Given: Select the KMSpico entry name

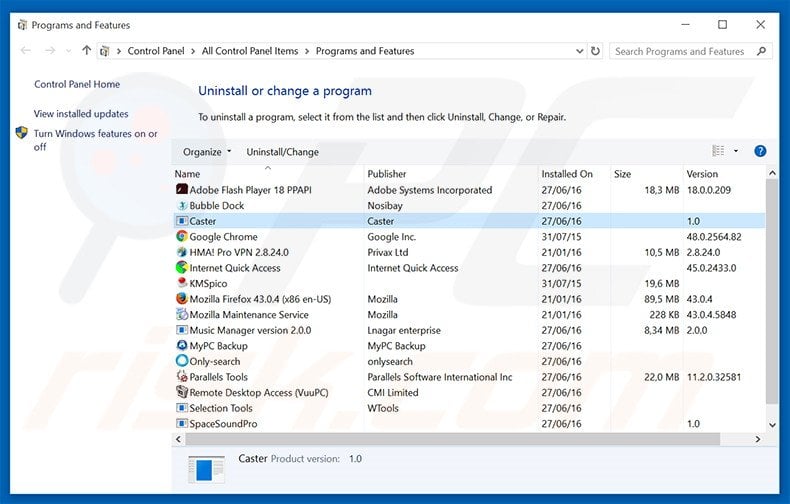Looking at the screenshot, I should click(208, 284).
